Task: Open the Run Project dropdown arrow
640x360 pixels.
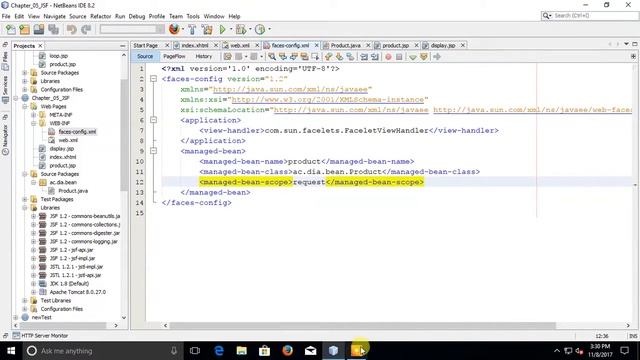Action: (231, 29)
